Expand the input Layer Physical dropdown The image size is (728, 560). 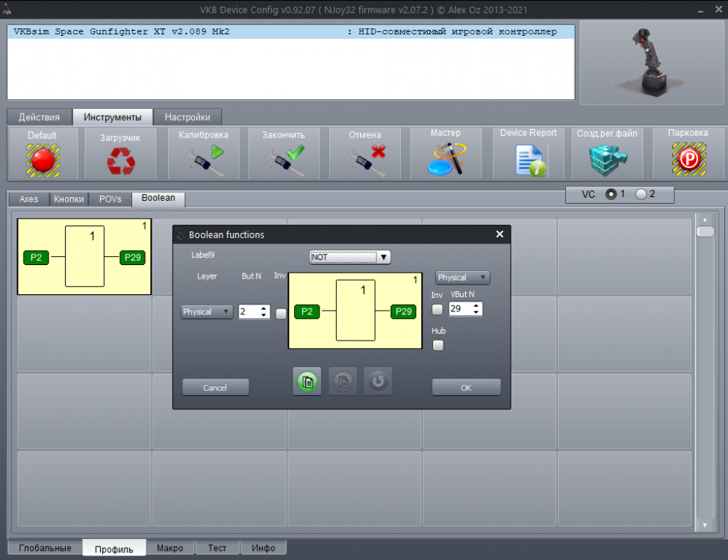click(x=207, y=311)
